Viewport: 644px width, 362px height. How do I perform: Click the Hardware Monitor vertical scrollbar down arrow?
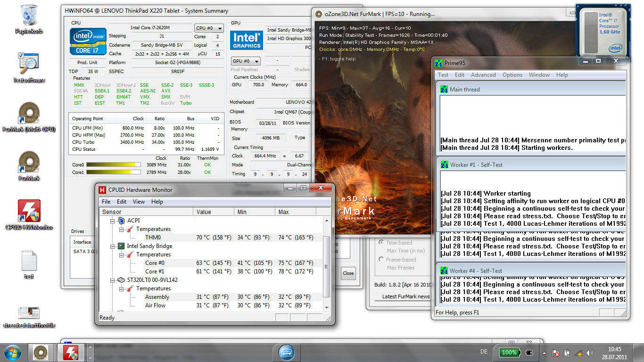pyautogui.click(x=326, y=307)
